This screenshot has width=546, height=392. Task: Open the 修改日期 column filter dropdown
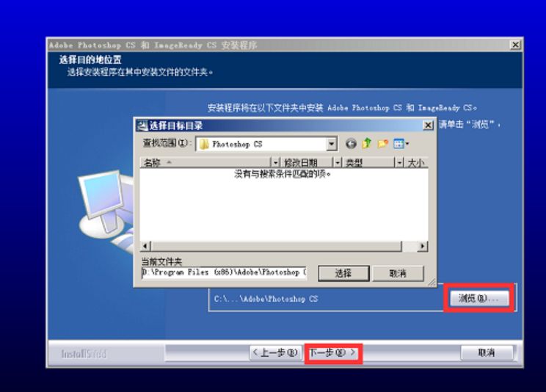click(337, 162)
